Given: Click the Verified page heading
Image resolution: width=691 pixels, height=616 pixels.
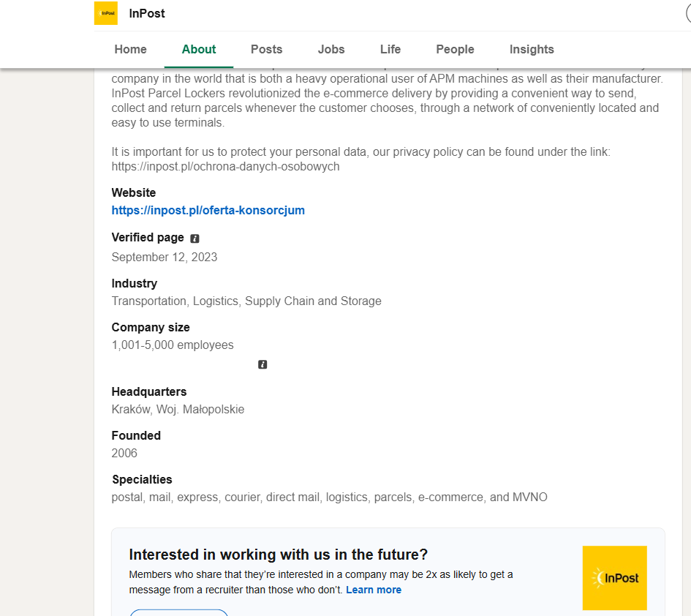Looking at the screenshot, I should (x=148, y=238).
